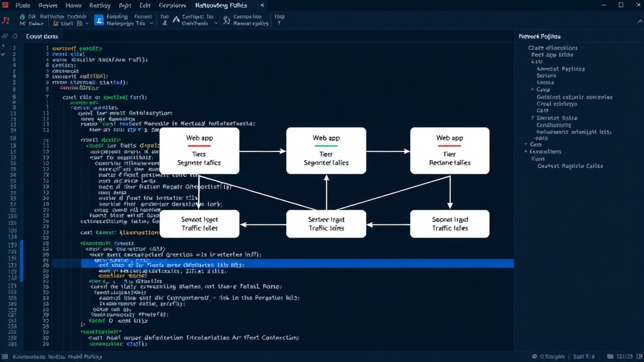This screenshot has height=362, width=644.
Task: Toggle the gutter chevron at line 2
Action: pos(3,54)
